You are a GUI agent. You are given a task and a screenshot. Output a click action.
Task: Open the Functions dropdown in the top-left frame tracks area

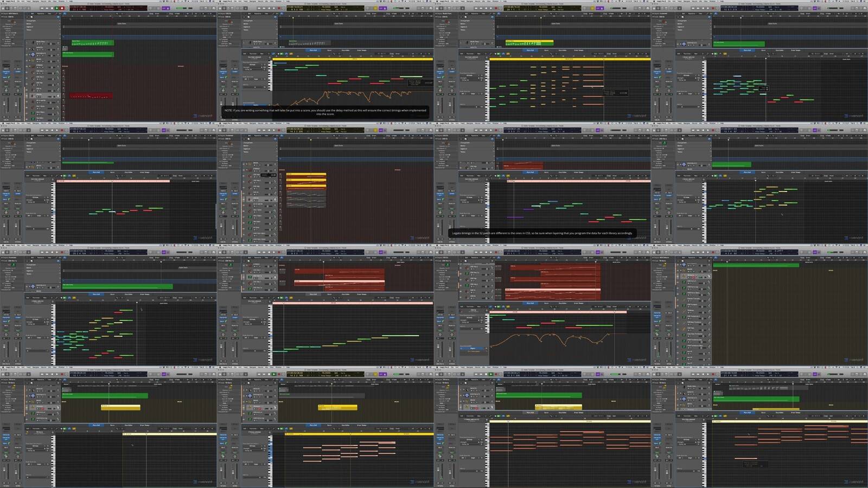pos(41,14)
